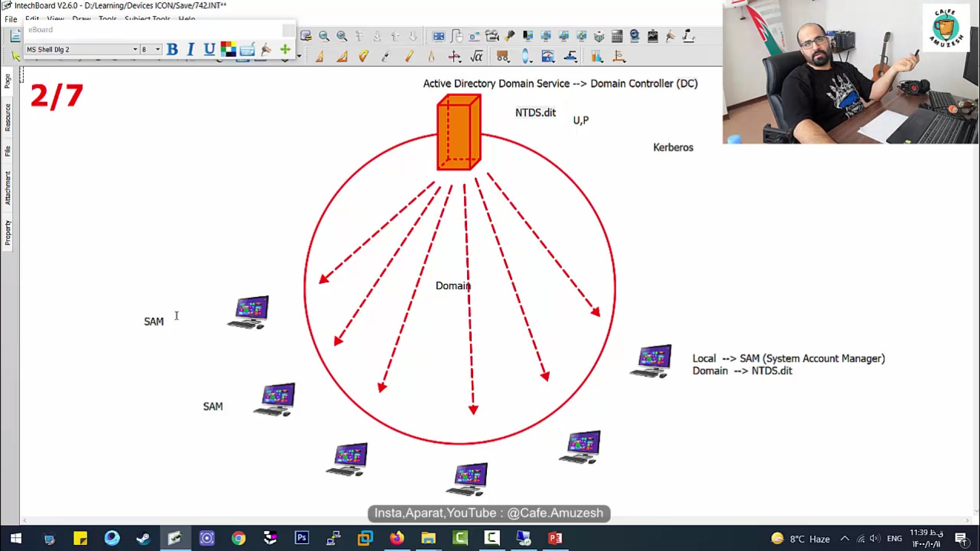
Task: Select the set square tool
Action: click(x=342, y=56)
